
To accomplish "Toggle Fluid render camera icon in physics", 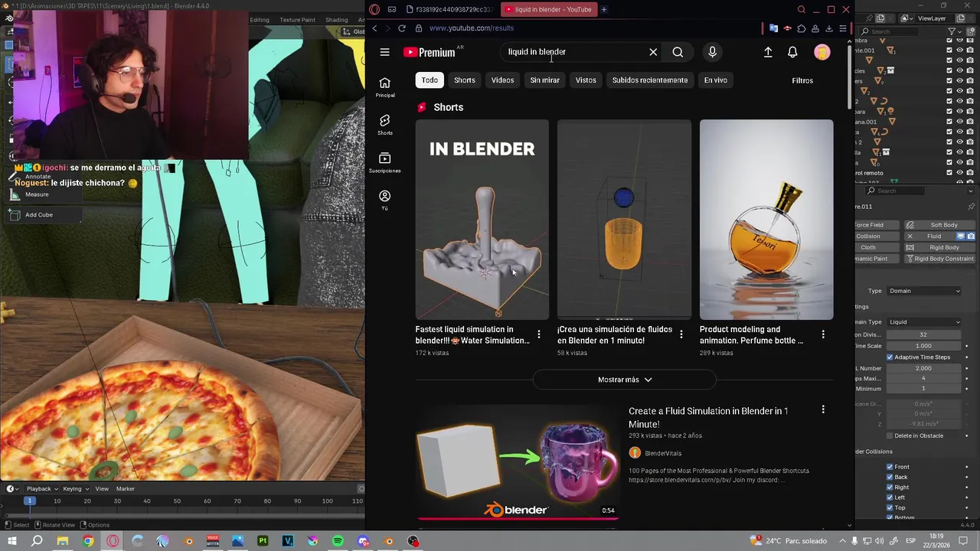I will point(970,236).
